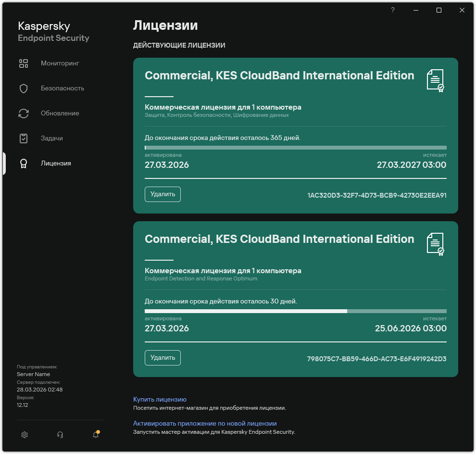476x454 pixels.
Task: Click the Server Name label in sidebar
Action: (x=33, y=374)
